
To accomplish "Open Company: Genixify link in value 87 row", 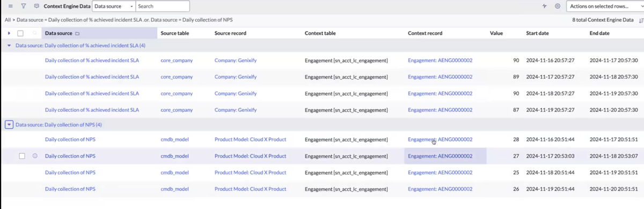I will coord(236,110).
